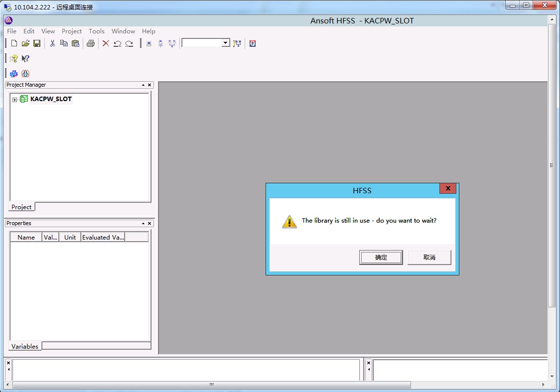Open the File menu
Screen dimensions: 560x392
pos(12,31)
